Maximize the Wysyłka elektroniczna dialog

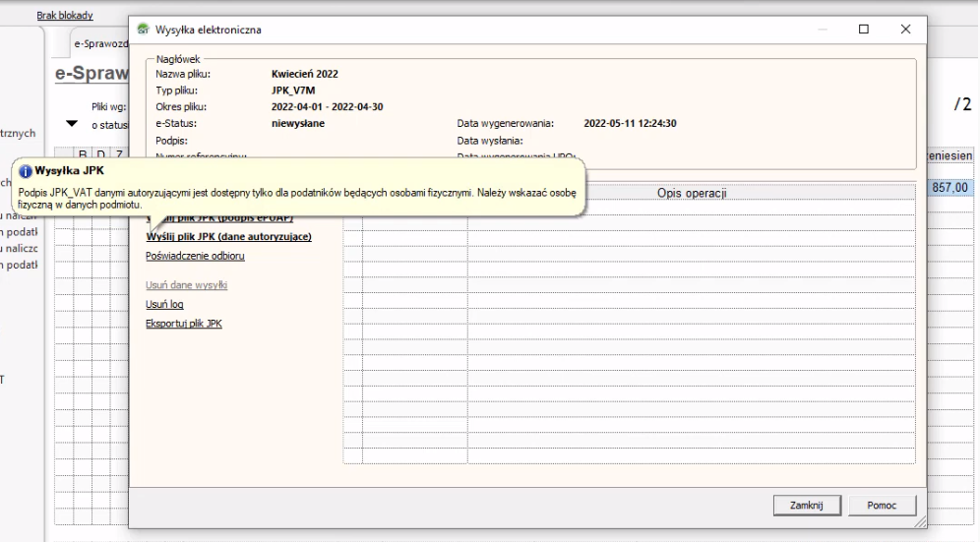864,30
